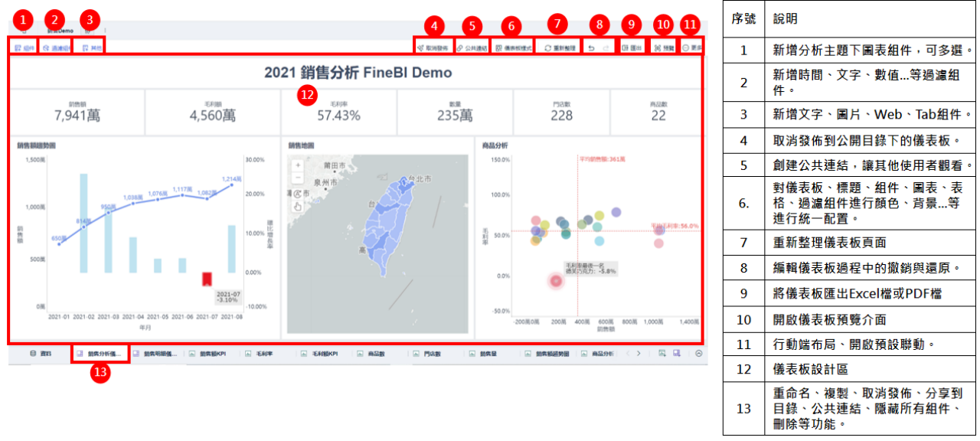The image size is (980, 441).
Task: Open the 更多 more options menu
Action: (691, 47)
